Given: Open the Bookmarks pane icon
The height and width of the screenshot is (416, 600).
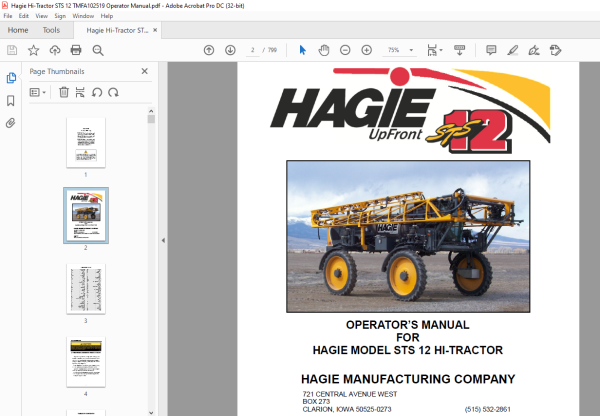Looking at the screenshot, I should click(x=11, y=101).
